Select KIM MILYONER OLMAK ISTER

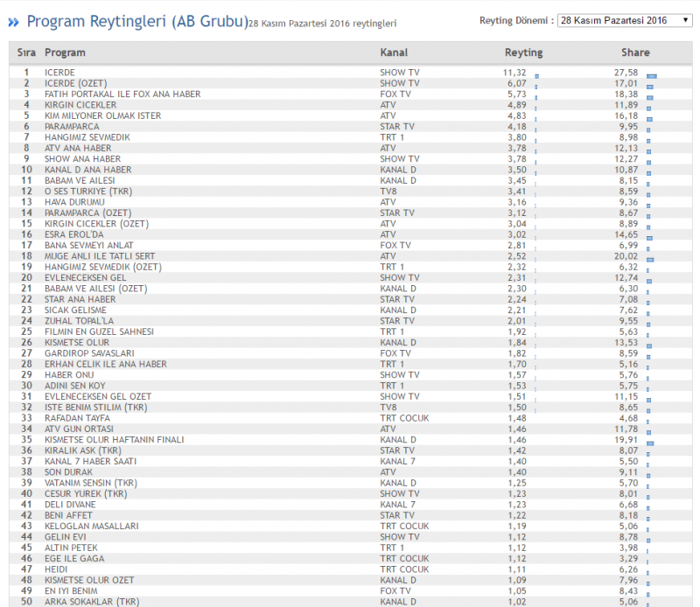102,115
